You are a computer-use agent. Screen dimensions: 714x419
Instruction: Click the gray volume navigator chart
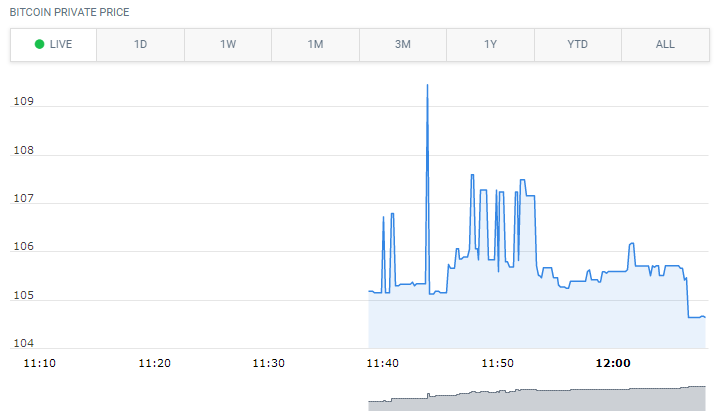tap(537, 399)
